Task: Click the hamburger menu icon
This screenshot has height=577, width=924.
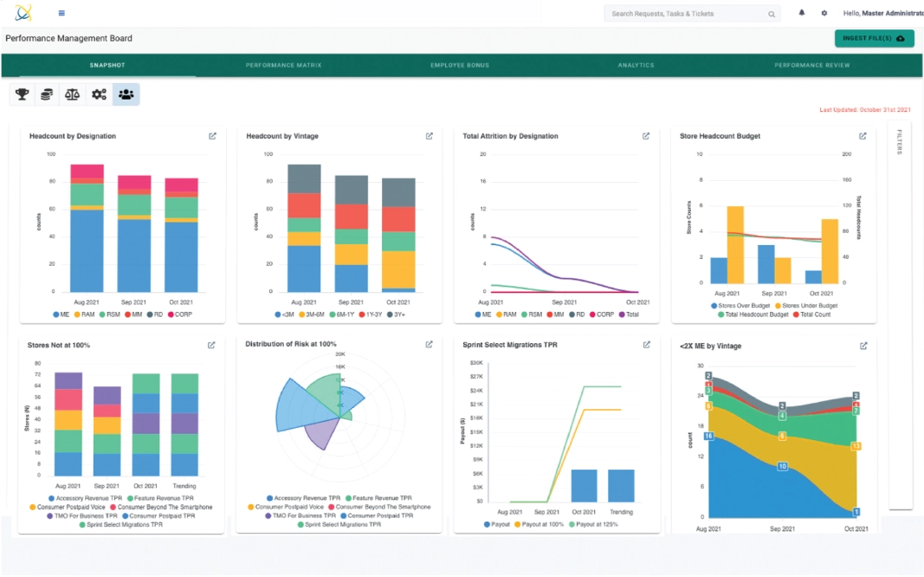Action: point(61,13)
